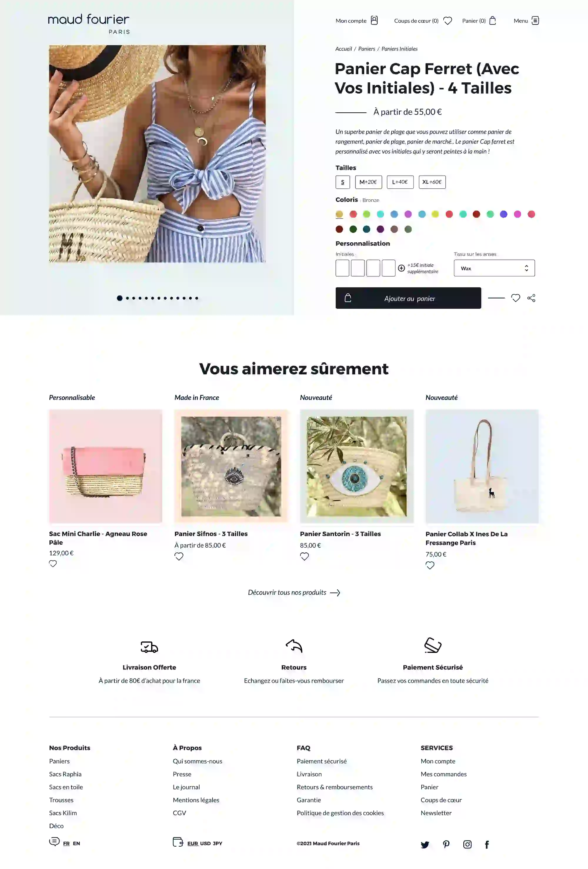588x869 pixels.
Task: Open the Mon compte account icon
Action: pyautogui.click(x=374, y=20)
